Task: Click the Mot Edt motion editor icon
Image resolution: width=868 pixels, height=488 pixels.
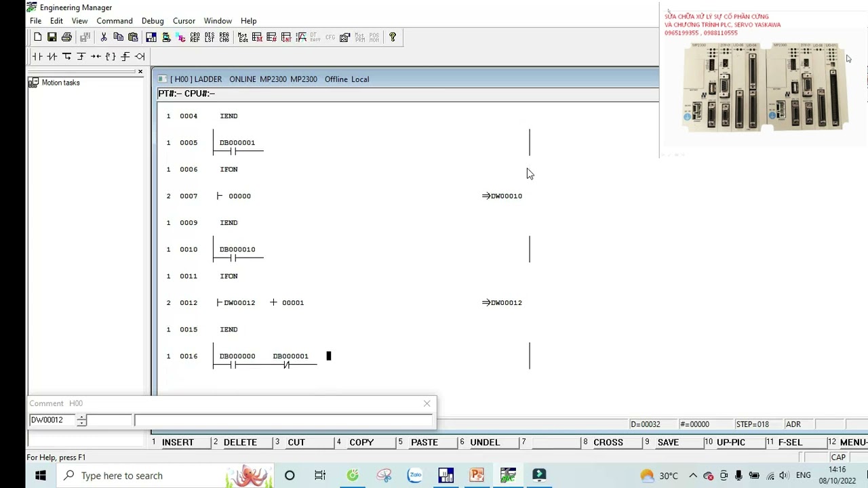Action: coord(243,37)
